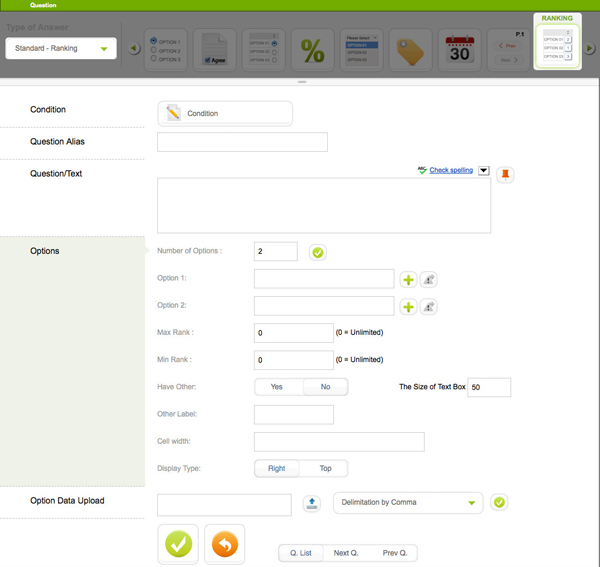Click image icon next to Option 2
The image size is (600, 567).
pyautogui.click(x=428, y=307)
